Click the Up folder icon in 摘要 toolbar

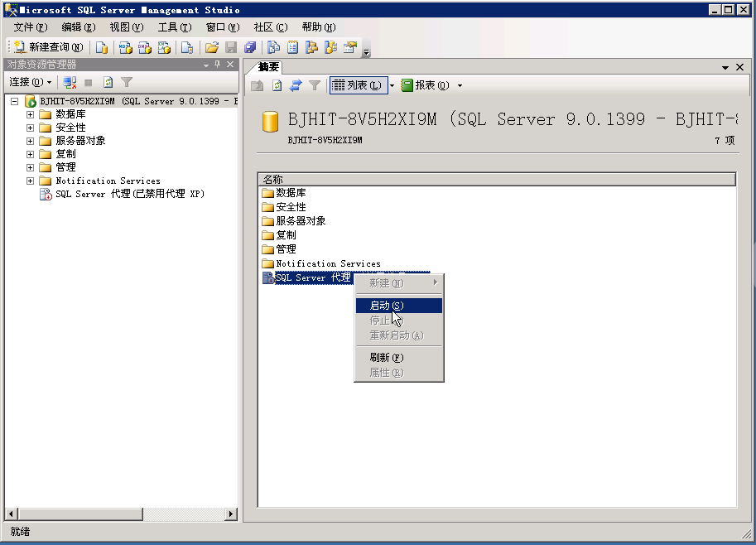click(x=257, y=85)
